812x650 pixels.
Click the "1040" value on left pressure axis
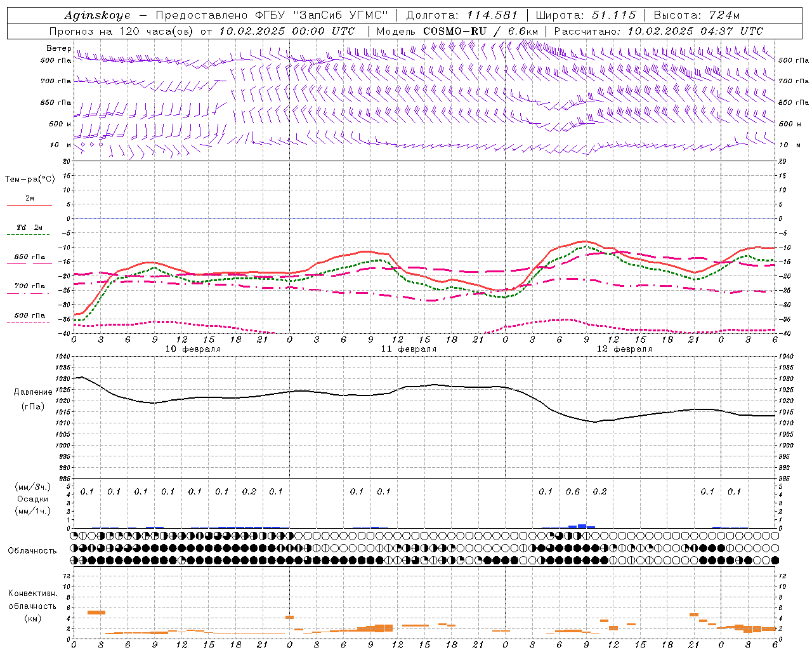[62, 357]
